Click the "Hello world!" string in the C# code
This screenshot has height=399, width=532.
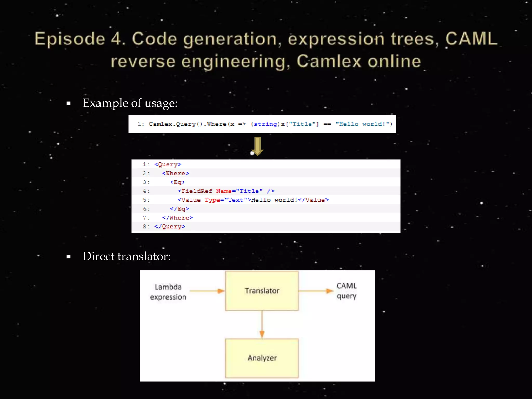coord(362,124)
